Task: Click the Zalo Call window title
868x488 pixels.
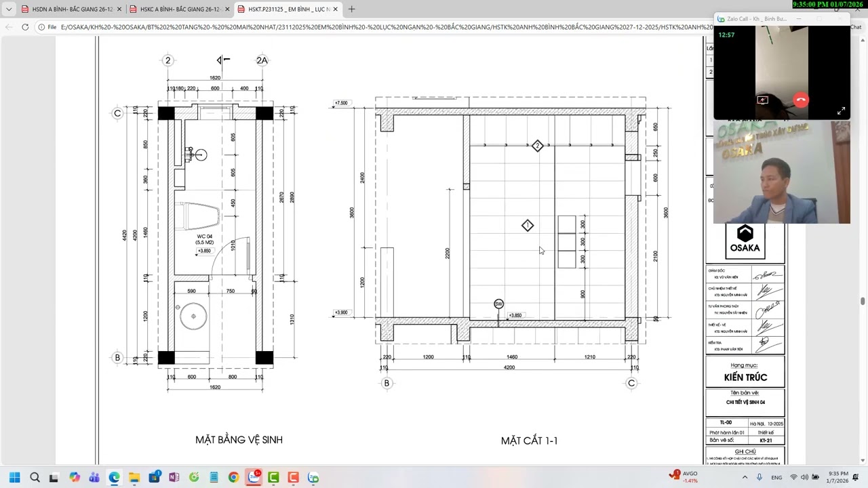Action: (x=757, y=19)
